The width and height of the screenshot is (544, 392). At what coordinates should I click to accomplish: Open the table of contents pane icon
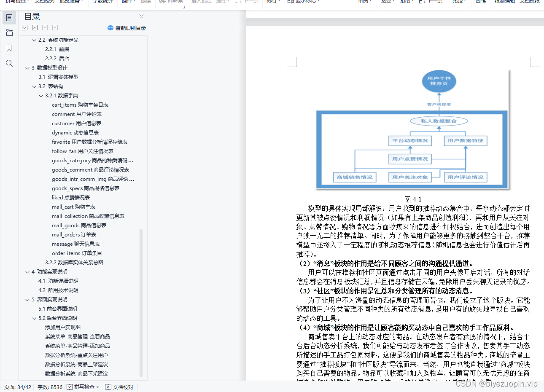tap(9, 18)
